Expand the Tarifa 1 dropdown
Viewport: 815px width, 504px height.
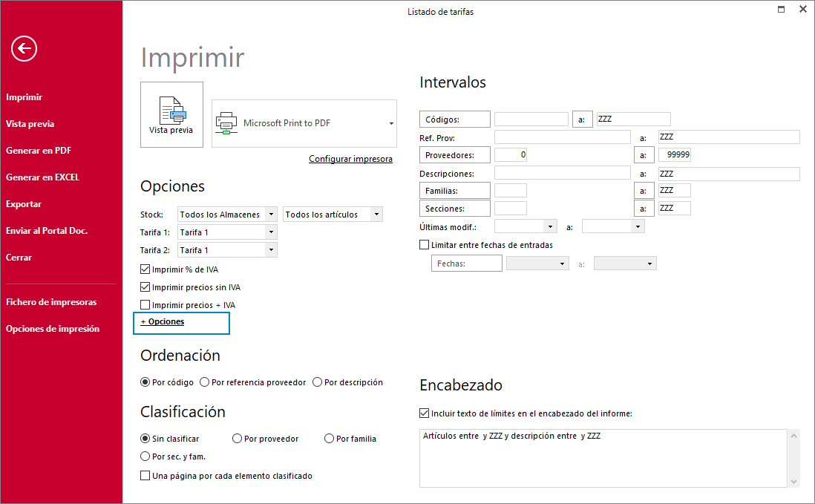click(272, 232)
